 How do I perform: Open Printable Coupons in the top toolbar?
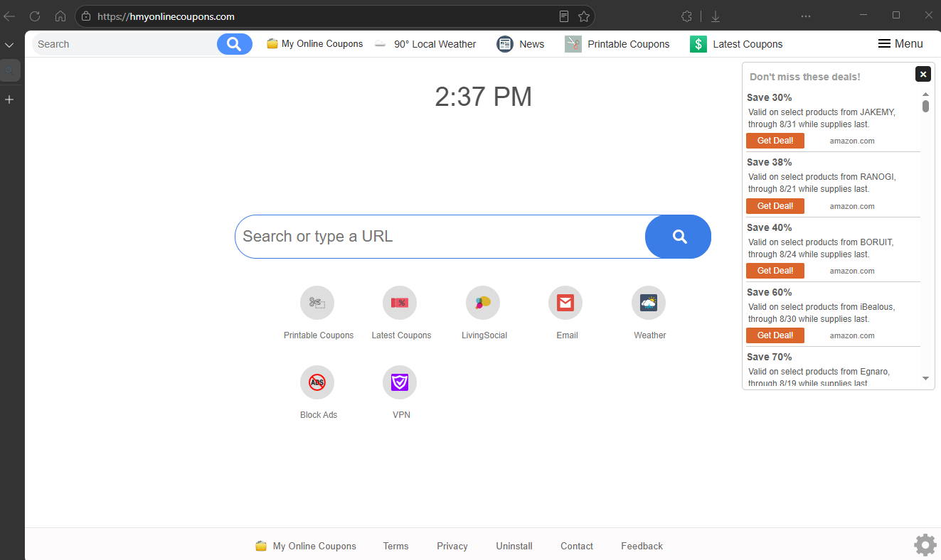(x=629, y=44)
